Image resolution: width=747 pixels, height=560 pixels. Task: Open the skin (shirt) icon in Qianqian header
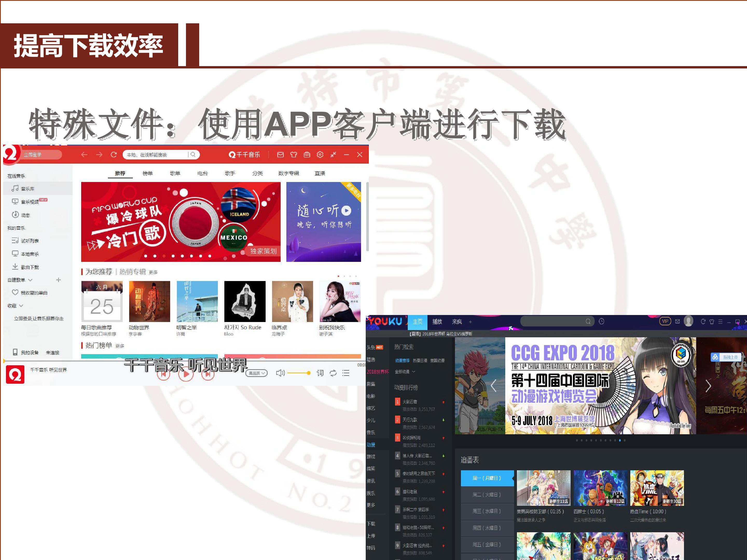293,155
